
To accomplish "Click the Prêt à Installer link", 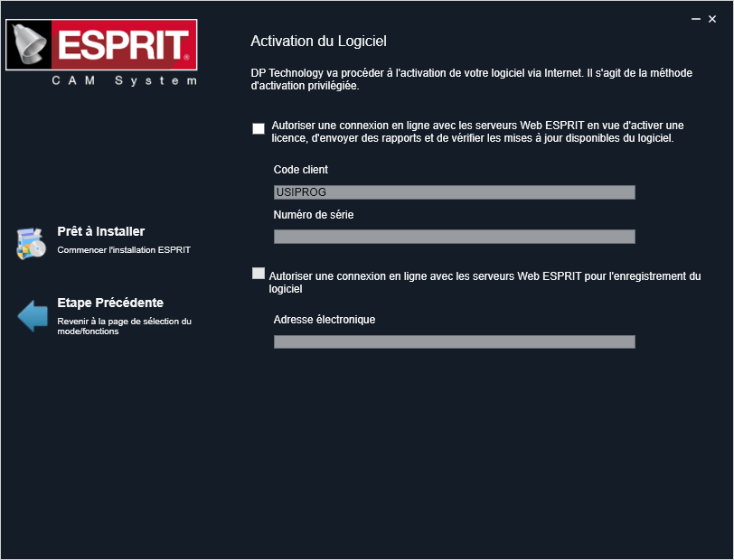I will click(100, 231).
